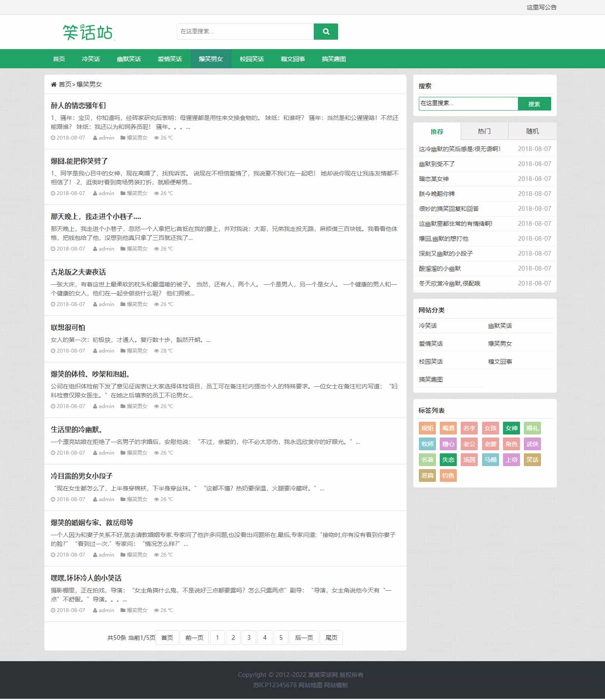Open recommended post 深刻又幽默的小段子
Screen dimensions: 605x700
pyautogui.click(x=446, y=254)
